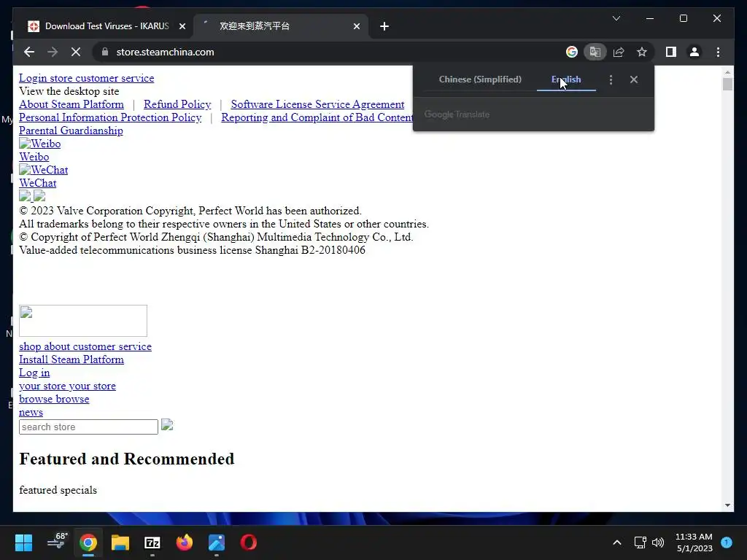Open the notification badge

coord(727,542)
